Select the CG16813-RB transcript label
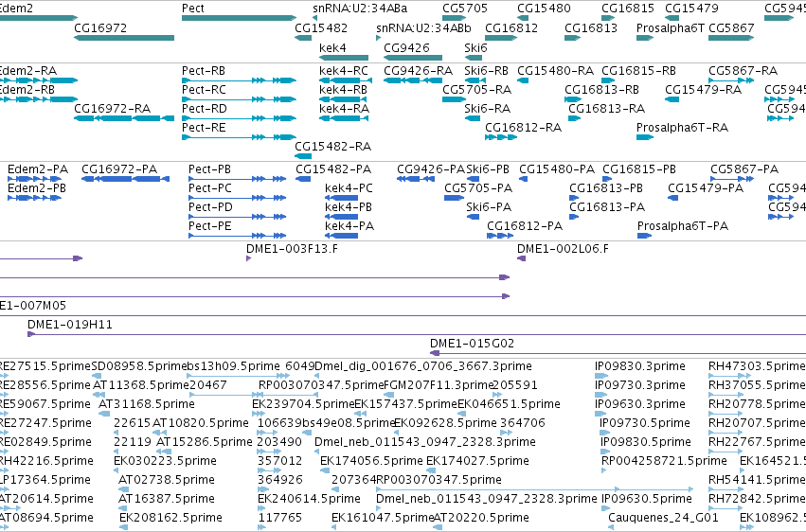The image size is (806, 532). (601, 89)
